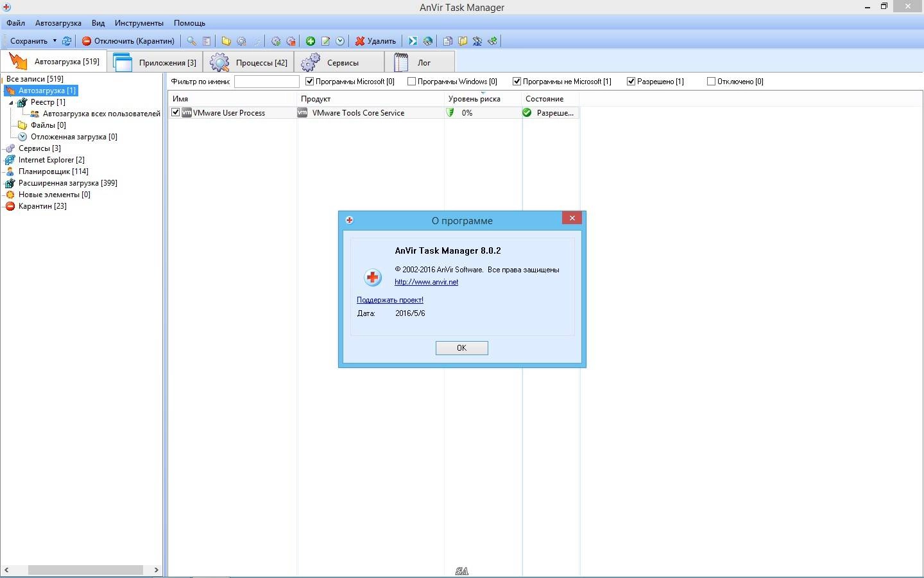The image size is (924, 578).
Task: Click the gear with red square icon
Action: click(x=291, y=41)
